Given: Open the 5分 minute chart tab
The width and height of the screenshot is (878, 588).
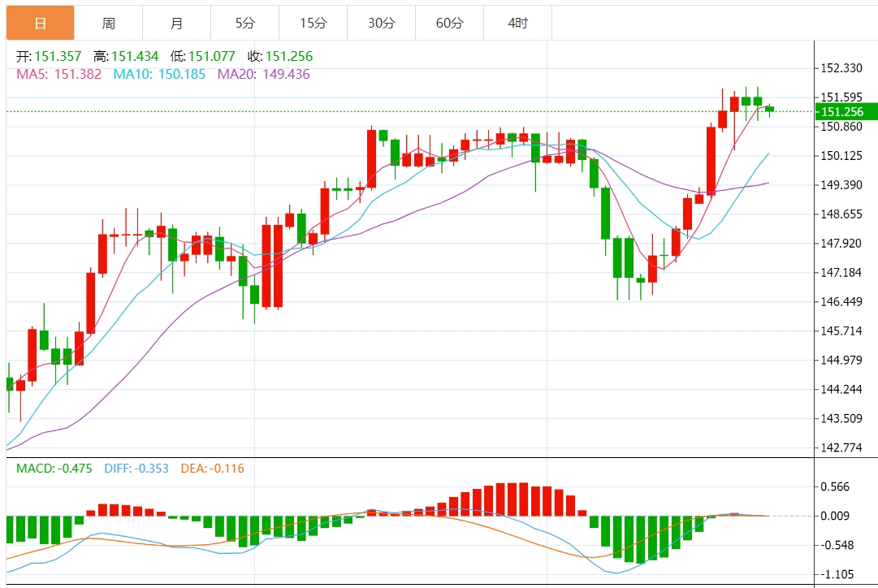Looking at the screenshot, I should tap(245, 23).
